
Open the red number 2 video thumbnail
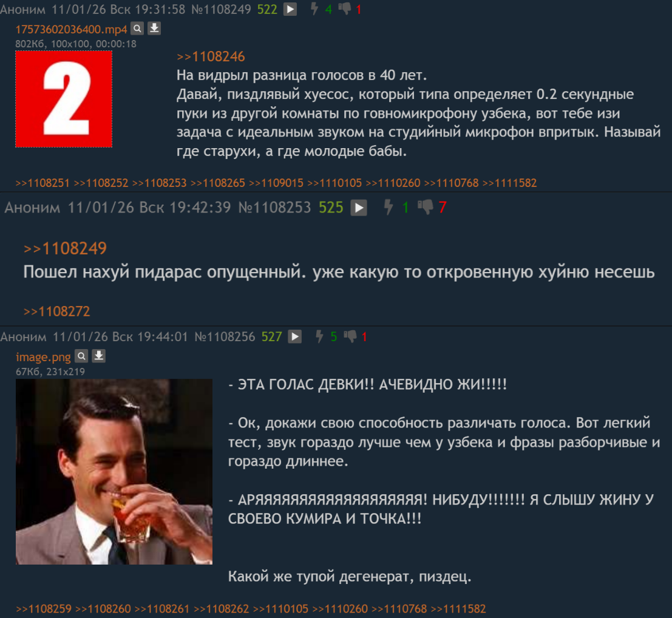pyautogui.click(x=64, y=99)
